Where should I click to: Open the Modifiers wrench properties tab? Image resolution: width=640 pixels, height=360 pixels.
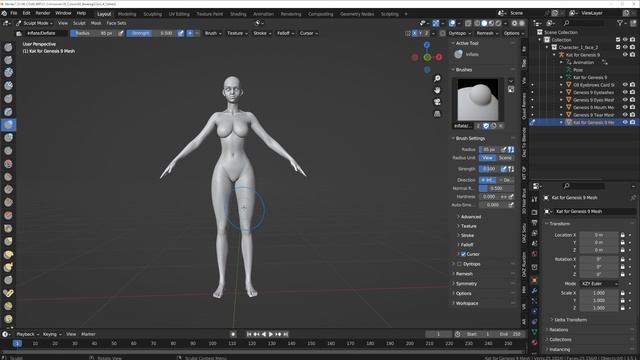click(x=535, y=291)
